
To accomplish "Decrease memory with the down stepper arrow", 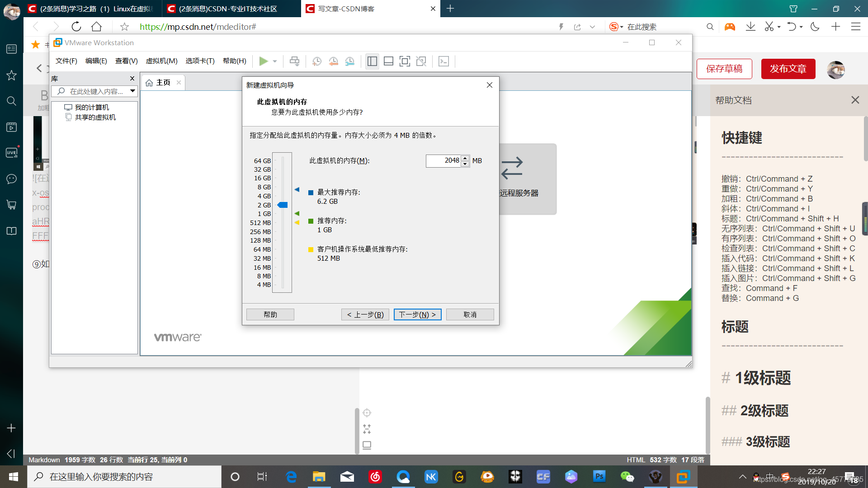I will [x=465, y=164].
